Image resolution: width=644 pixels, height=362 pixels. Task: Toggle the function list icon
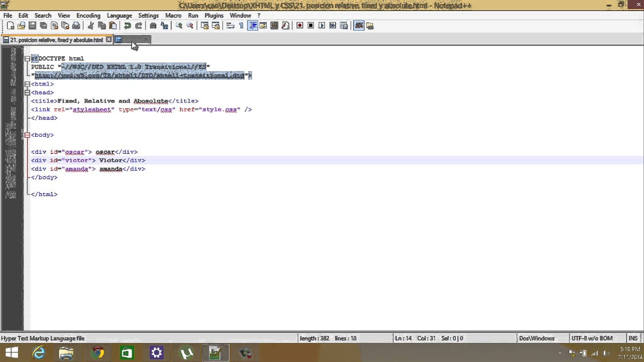click(x=285, y=26)
